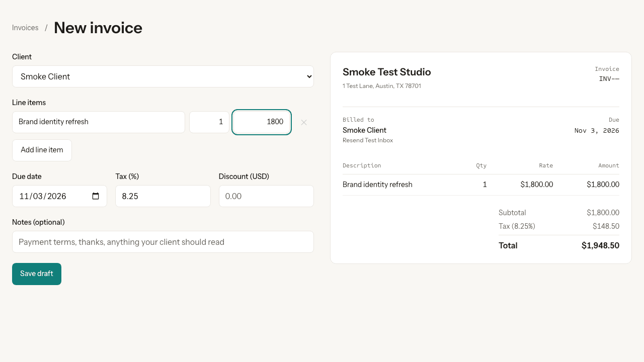Open the Client dropdown
644x362 pixels.
coord(163,76)
